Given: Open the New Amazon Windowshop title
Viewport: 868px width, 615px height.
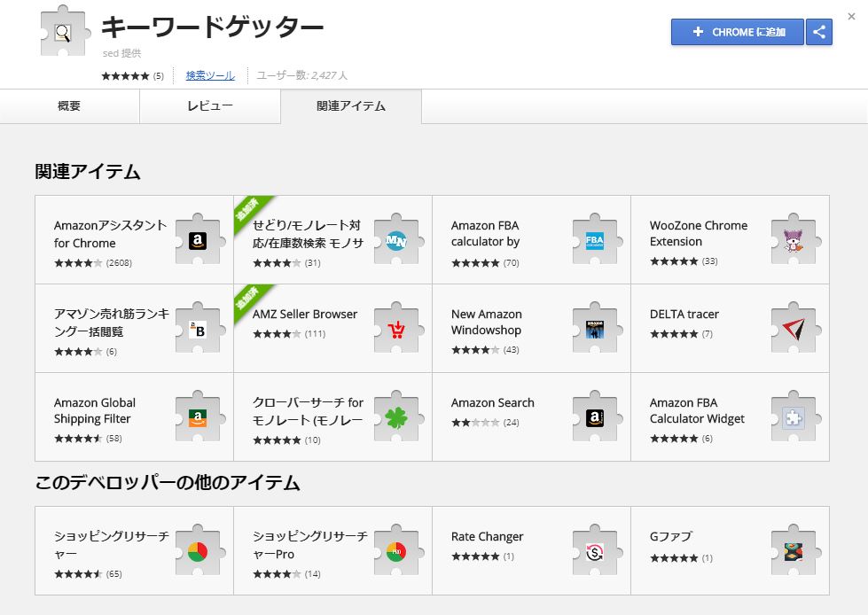Looking at the screenshot, I should coord(487,322).
